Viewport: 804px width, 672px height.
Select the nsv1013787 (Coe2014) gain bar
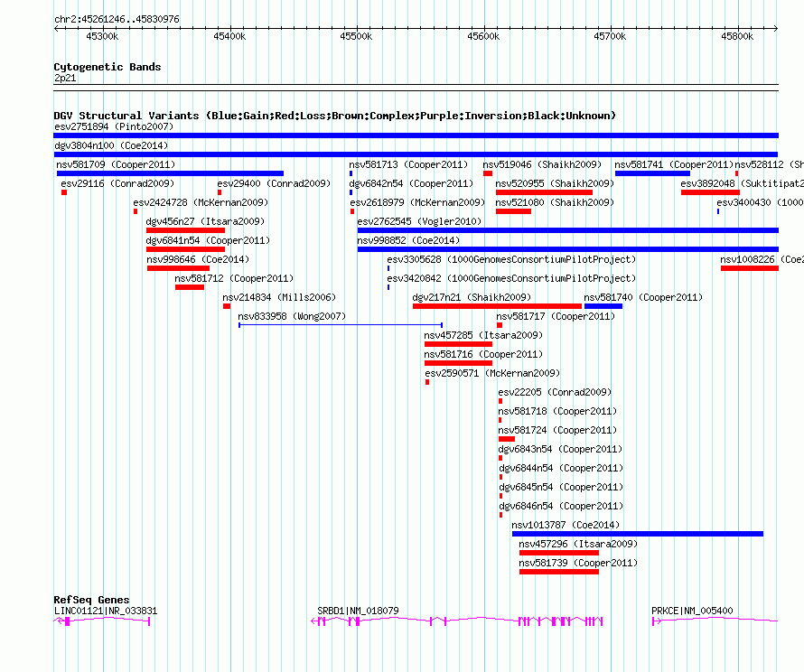638,534
